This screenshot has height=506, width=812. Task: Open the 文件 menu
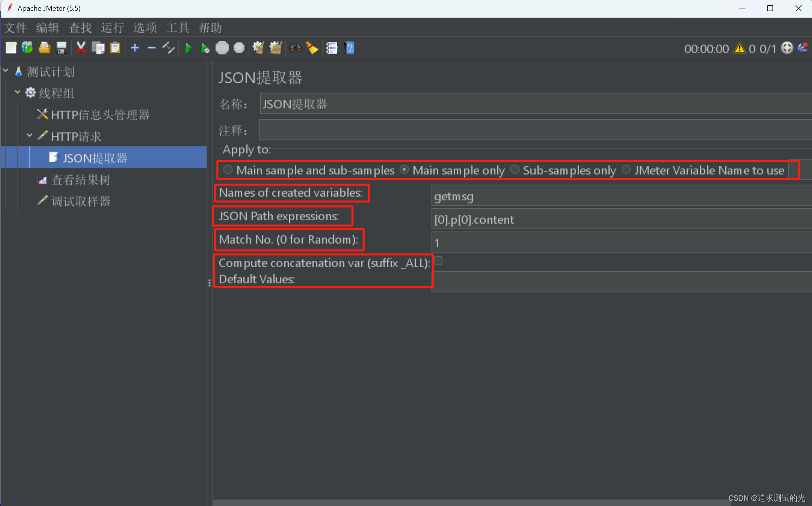pos(16,28)
